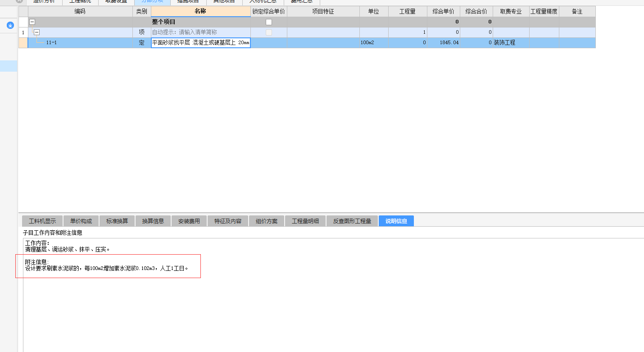Click the line 清理基层、调运砂浆、抹平、压实。

point(68,249)
